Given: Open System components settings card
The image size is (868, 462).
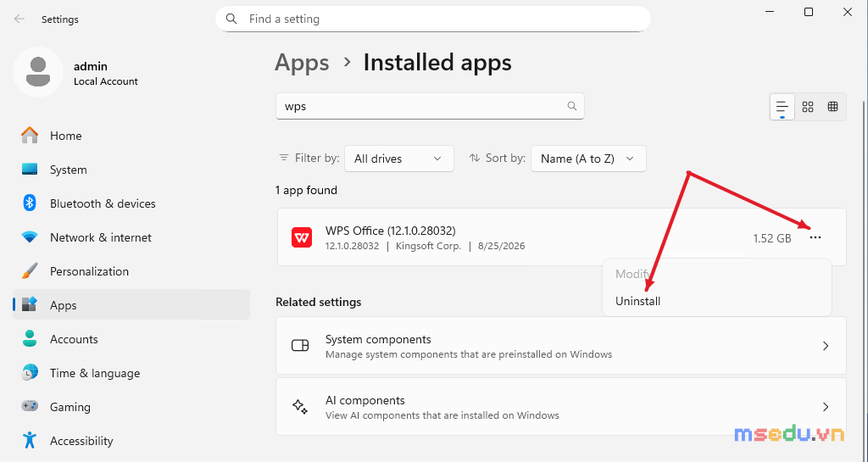Looking at the screenshot, I should tap(561, 346).
